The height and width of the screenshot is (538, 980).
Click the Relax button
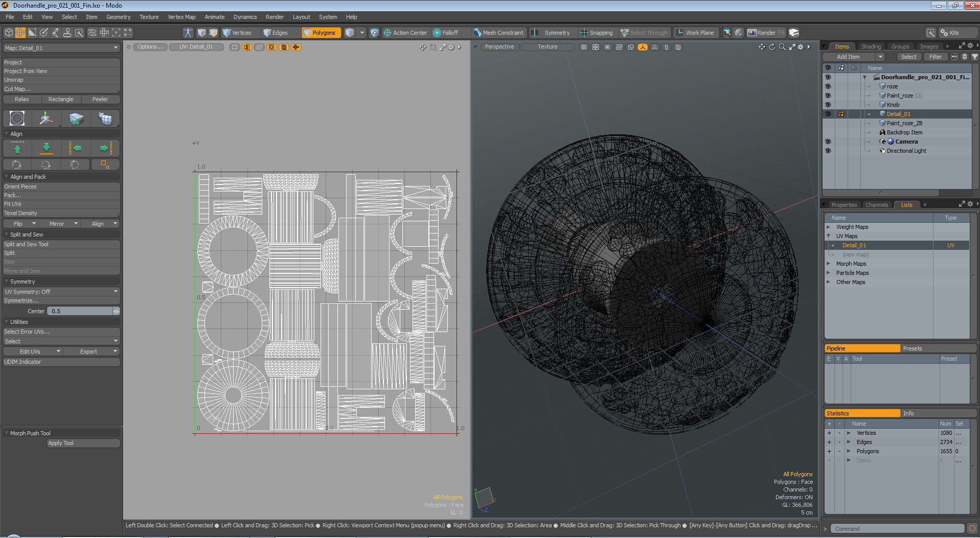(x=22, y=99)
